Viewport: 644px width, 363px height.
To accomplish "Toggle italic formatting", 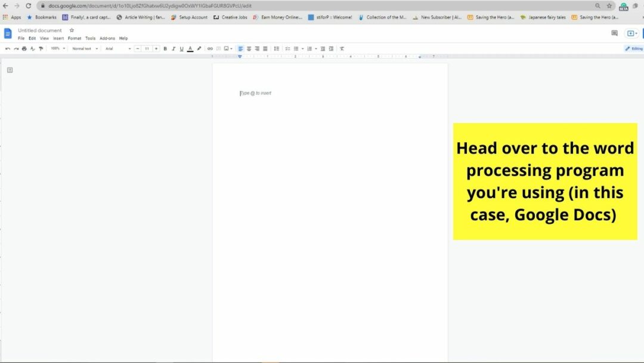I will tap(174, 48).
